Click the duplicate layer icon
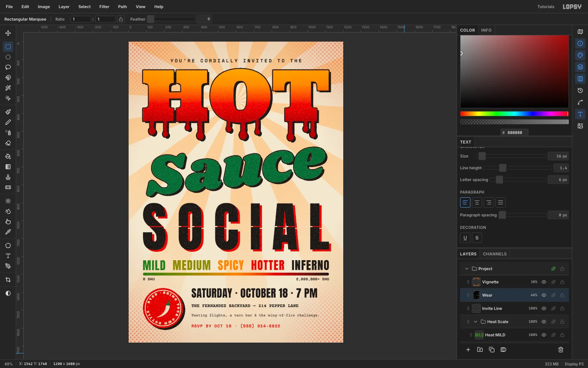Image resolution: width=588 pixels, height=368 pixels. pos(492,350)
